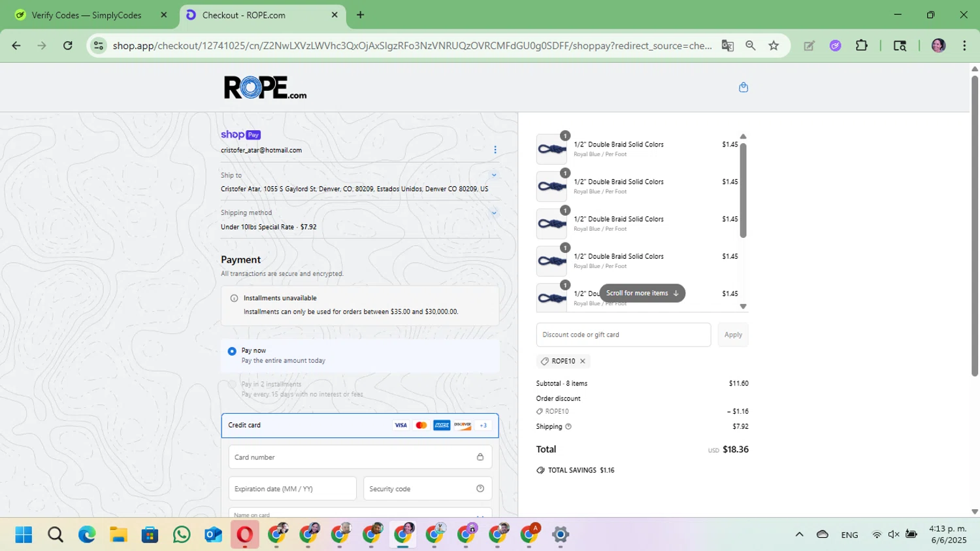
Task: Open Shop Pay account options menu
Action: 495,150
